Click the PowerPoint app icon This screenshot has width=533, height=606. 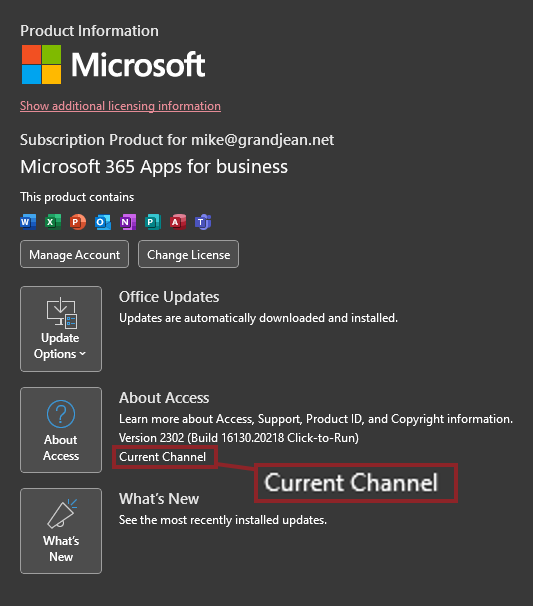pos(78,222)
